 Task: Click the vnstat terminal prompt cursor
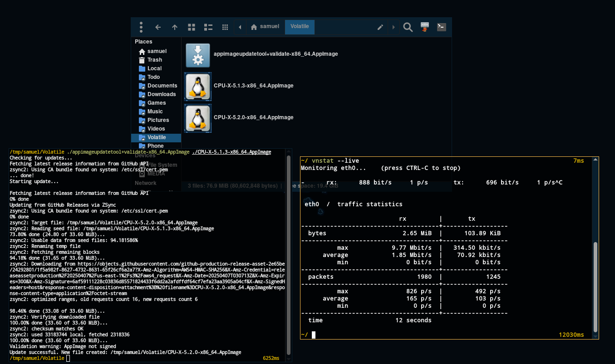tap(314, 335)
